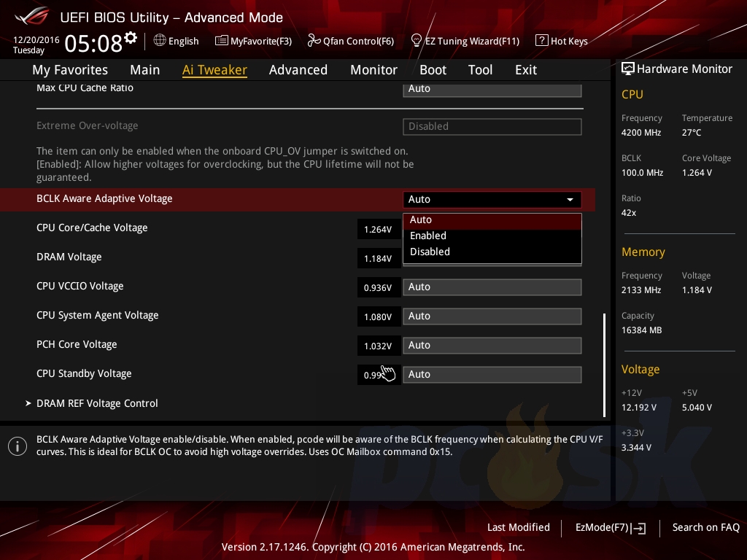
Task: Select CPU VCCIO Voltage label
Action: tap(80, 286)
